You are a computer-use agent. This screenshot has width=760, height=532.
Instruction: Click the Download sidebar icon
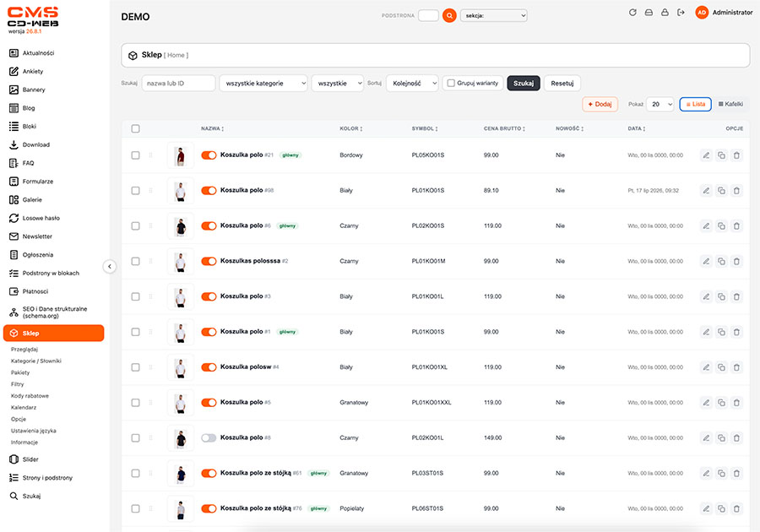point(14,144)
